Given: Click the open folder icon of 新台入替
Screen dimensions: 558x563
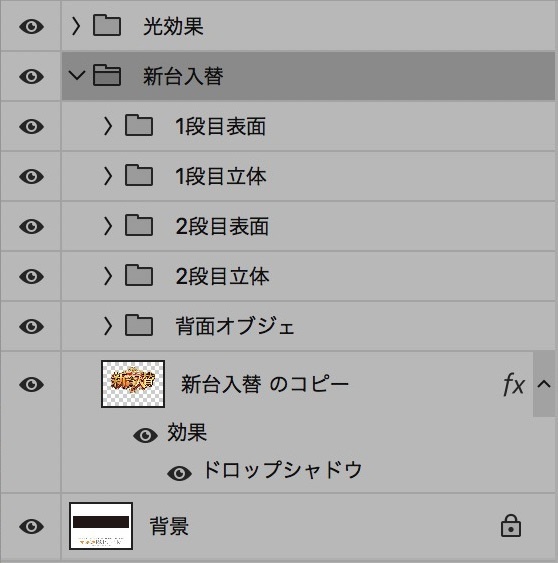Looking at the screenshot, I should (x=107, y=75).
